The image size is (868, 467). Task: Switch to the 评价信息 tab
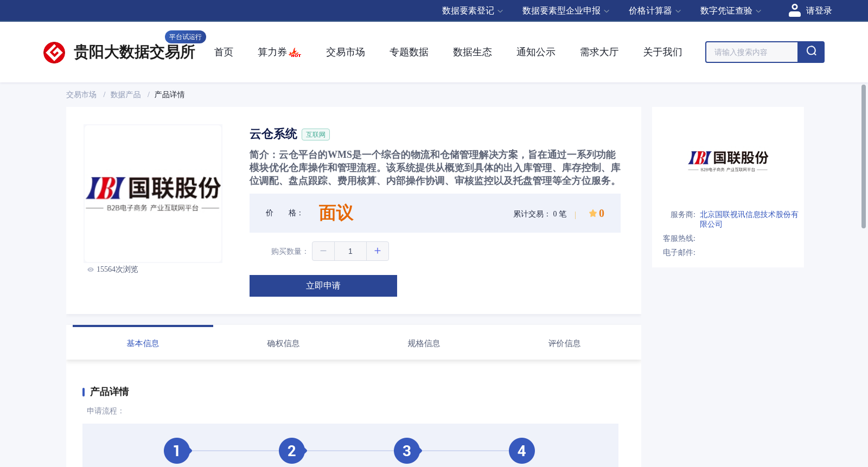point(564,343)
